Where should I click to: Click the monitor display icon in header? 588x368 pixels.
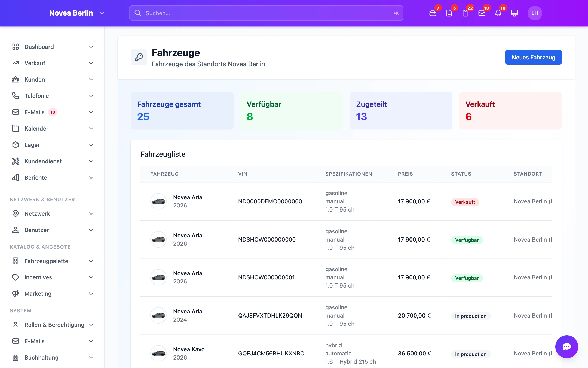coord(514,13)
